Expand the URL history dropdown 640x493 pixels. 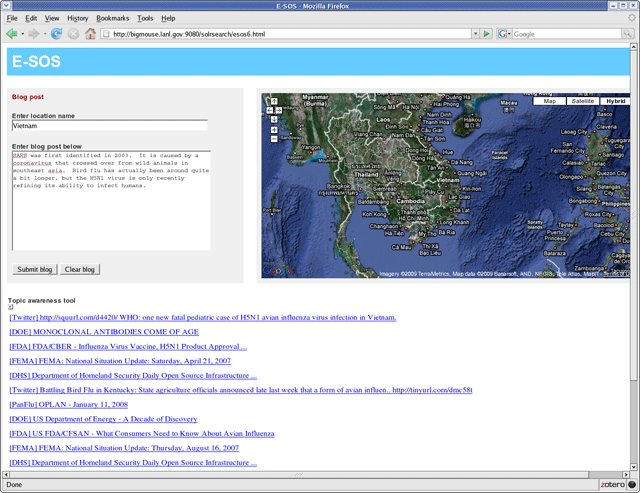pyautogui.click(x=475, y=34)
